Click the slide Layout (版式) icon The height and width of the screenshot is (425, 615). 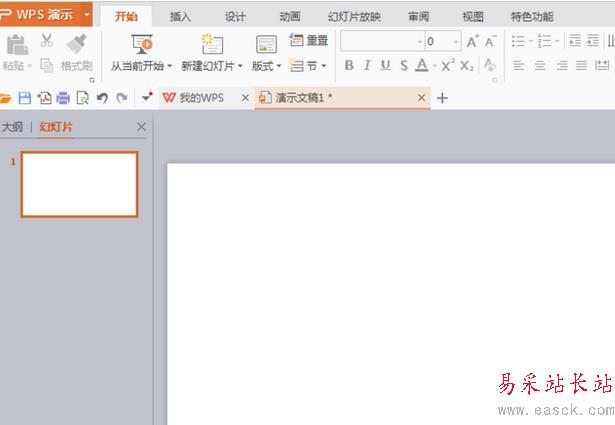coord(266,44)
